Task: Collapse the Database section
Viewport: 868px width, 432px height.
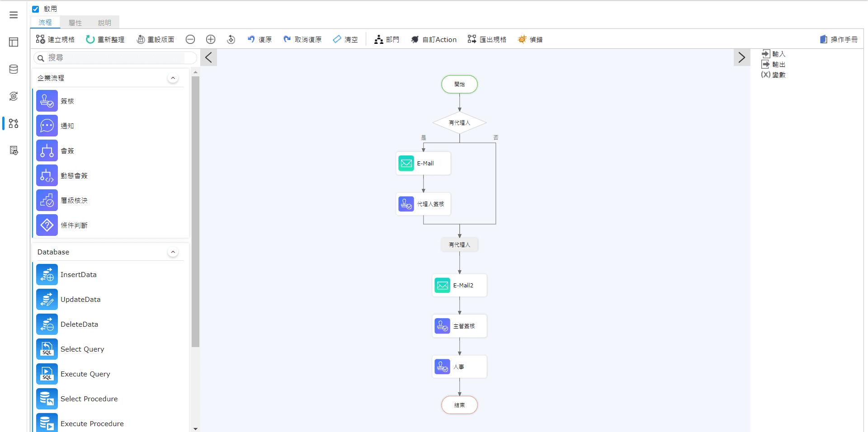Action: [x=173, y=252]
